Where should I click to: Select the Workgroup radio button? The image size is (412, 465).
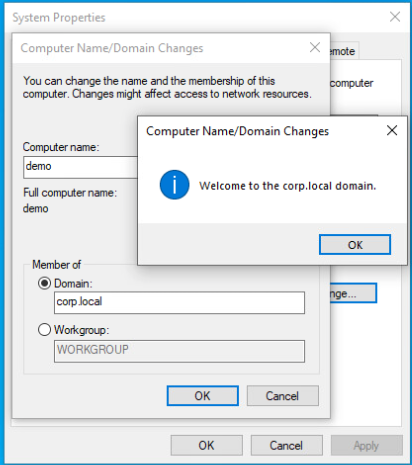tap(44, 330)
